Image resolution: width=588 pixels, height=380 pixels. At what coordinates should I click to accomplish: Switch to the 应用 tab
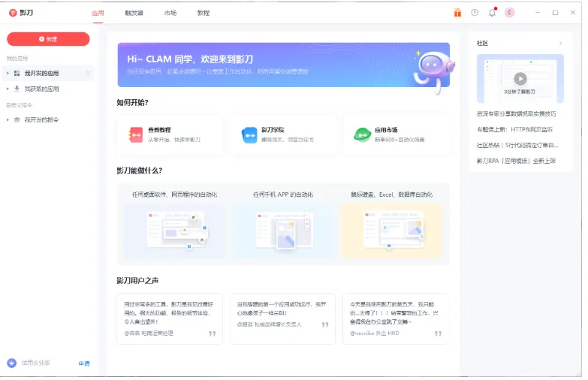pos(98,13)
